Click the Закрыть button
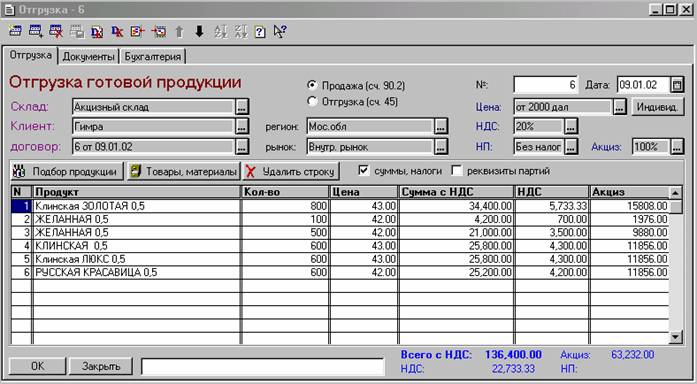The width and height of the screenshot is (697, 384). (x=101, y=366)
